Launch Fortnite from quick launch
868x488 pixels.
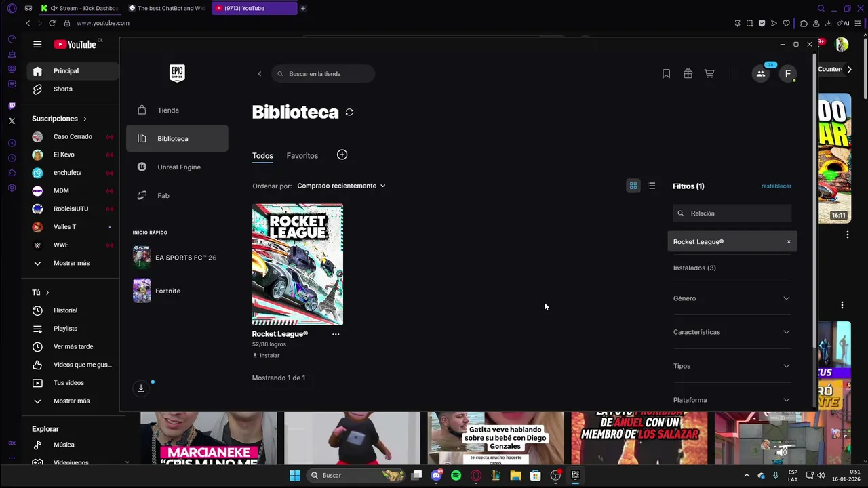pyautogui.click(x=157, y=291)
